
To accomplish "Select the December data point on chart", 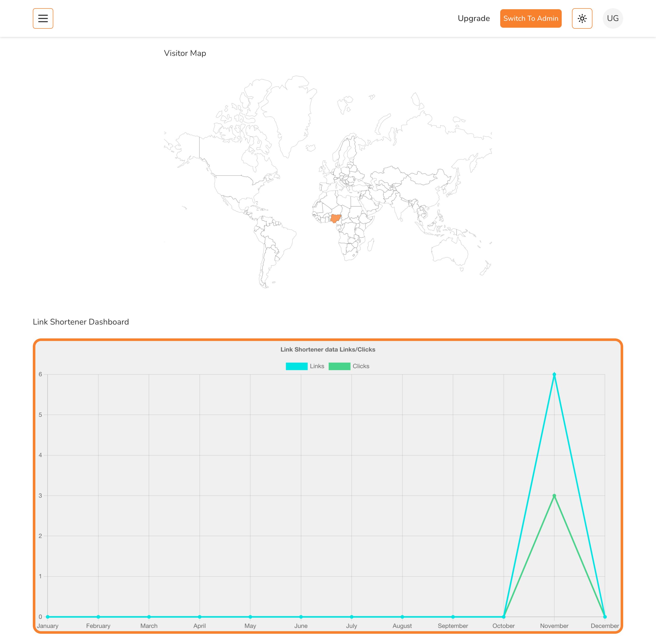I will coord(604,617).
